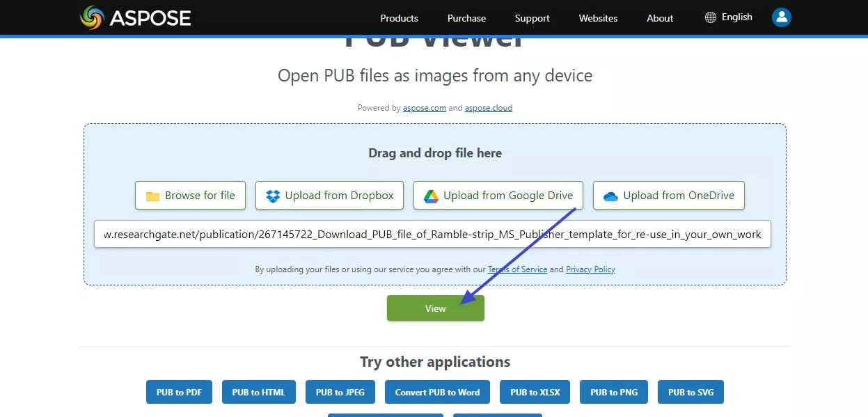Open the Products menu
868x417 pixels.
point(398,18)
